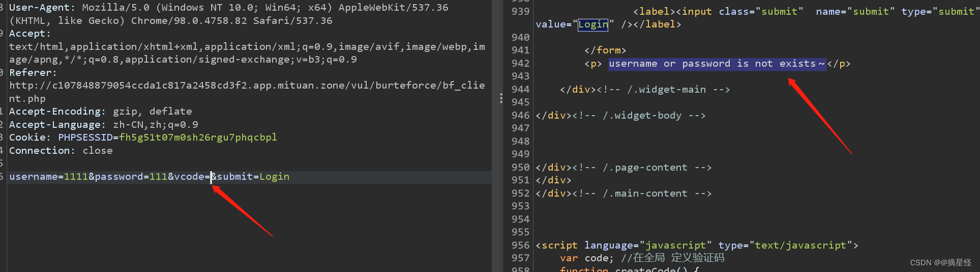The image size is (980, 272).
Task: Click highlighted Login value in response line 939
Action: [x=593, y=24]
